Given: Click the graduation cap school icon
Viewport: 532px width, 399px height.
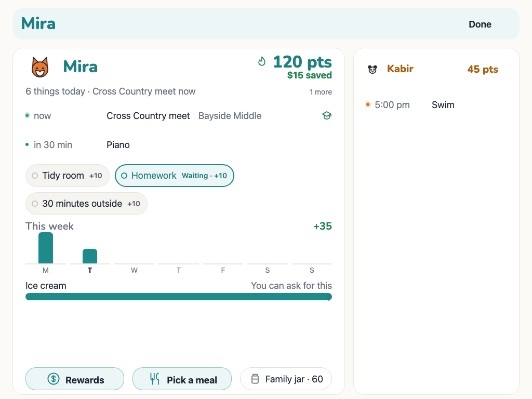Looking at the screenshot, I should (327, 116).
